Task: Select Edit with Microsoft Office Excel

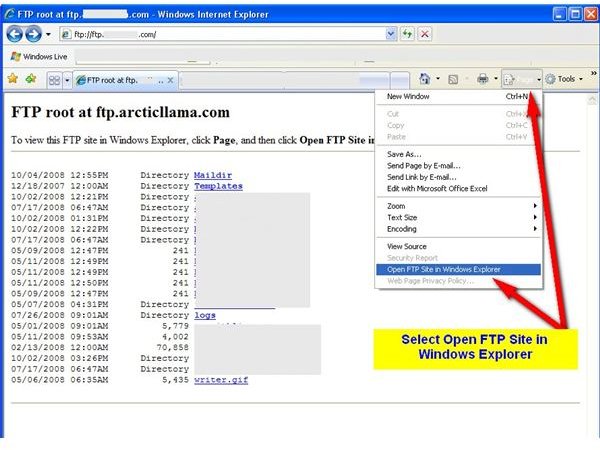Action: pyautogui.click(x=458, y=189)
